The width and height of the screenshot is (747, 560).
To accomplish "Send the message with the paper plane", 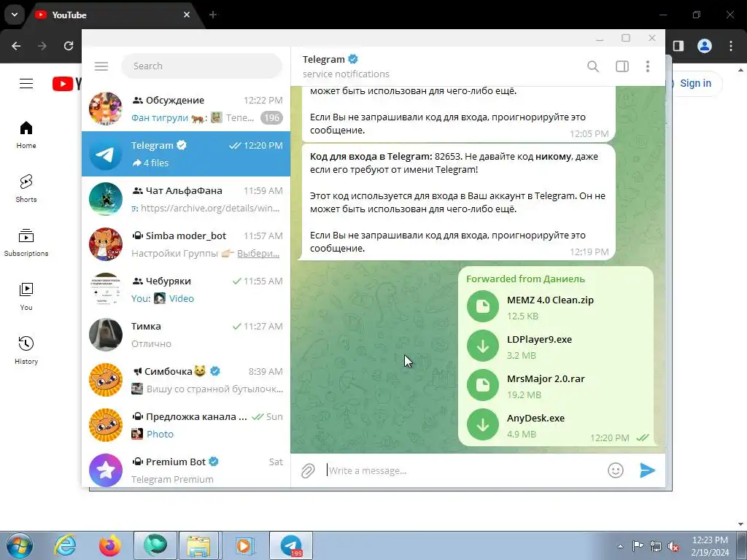I will point(647,470).
